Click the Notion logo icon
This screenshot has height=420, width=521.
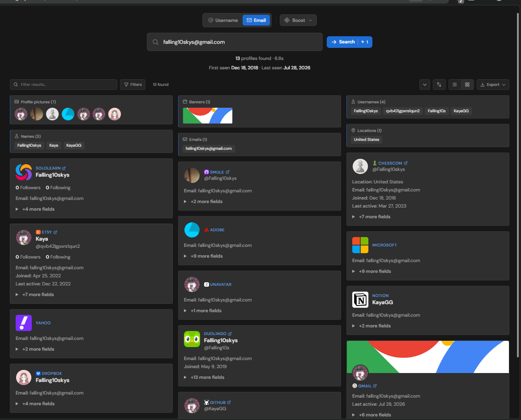(360, 300)
